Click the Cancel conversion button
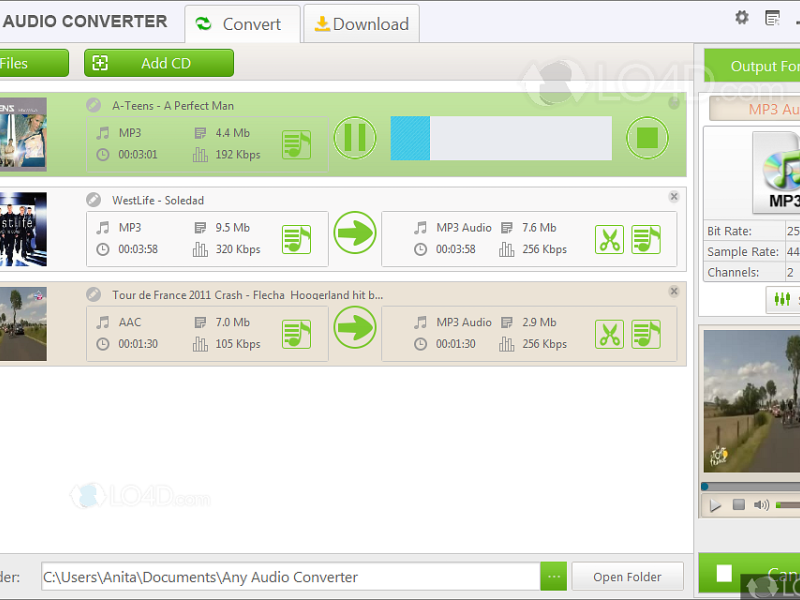 pos(749,573)
